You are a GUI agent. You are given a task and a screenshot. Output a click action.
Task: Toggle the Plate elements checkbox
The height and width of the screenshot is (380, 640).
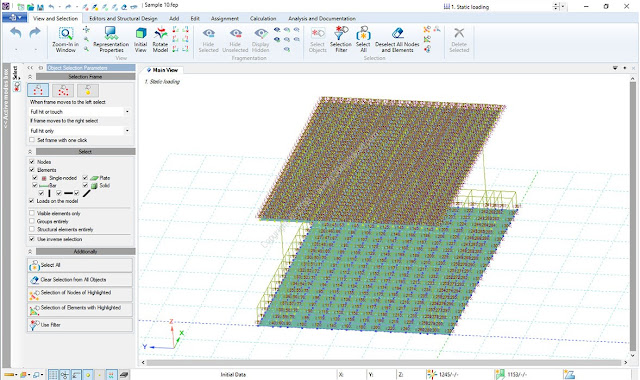point(85,178)
